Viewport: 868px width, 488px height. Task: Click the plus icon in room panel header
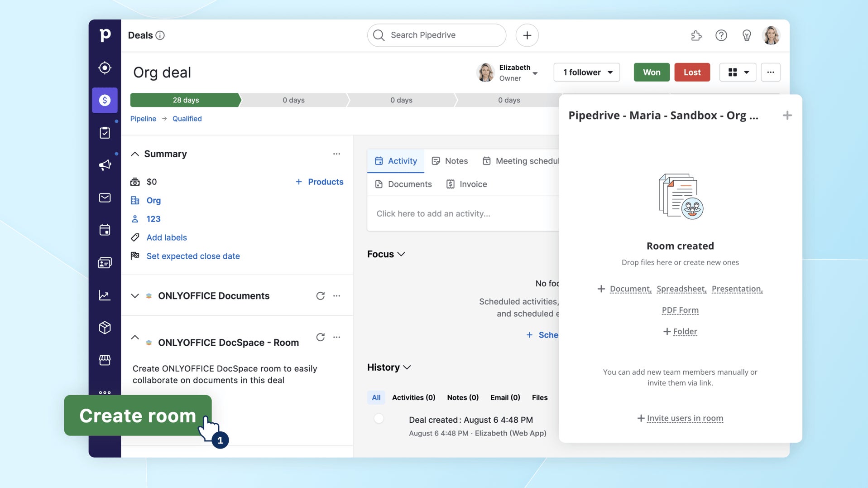[787, 116]
